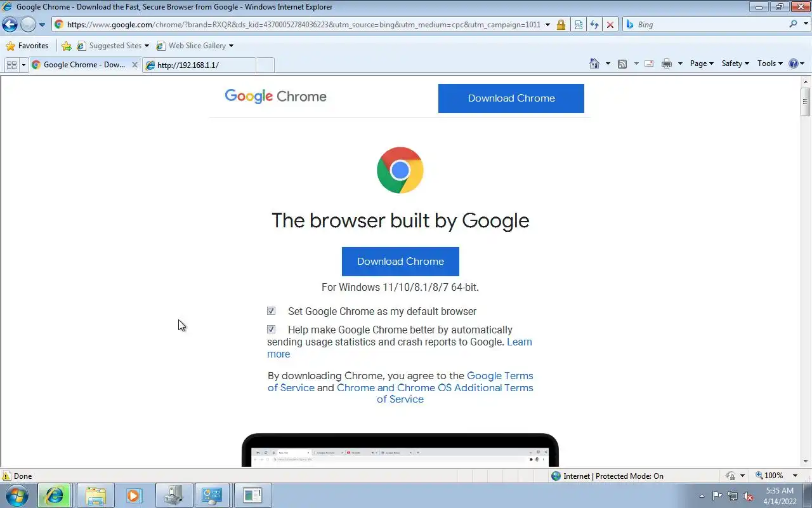Image resolution: width=812 pixels, height=508 pixels.
Task: Click the Action Center flag icon
Action: (717, 496)
